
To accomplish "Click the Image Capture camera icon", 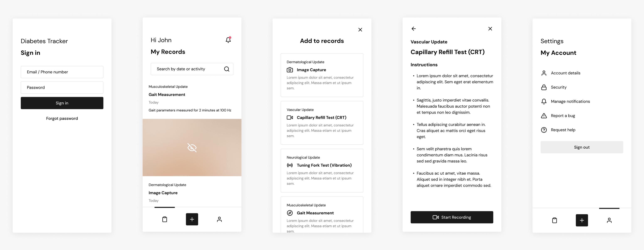I will [289, 70].
